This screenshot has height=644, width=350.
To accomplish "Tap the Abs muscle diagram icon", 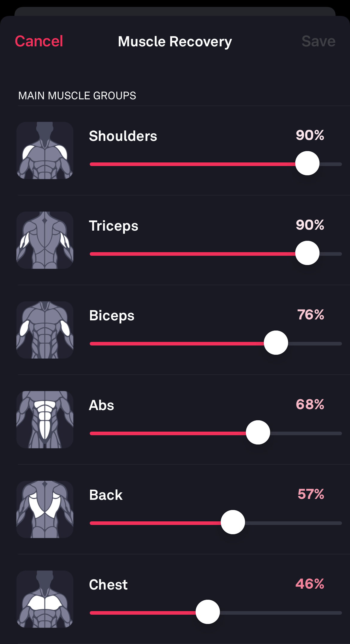I will tap(45, 419).
